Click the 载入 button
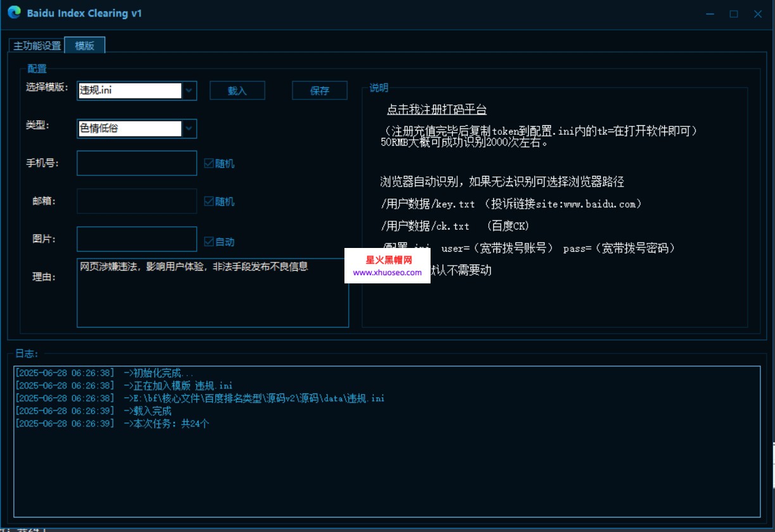 tap(237, 90)
